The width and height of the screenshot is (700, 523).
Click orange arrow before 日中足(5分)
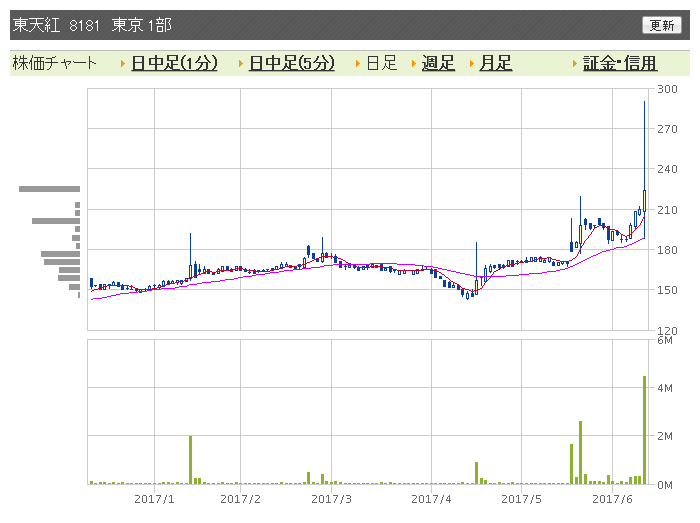pyautogui.click(x=241, y=64)
